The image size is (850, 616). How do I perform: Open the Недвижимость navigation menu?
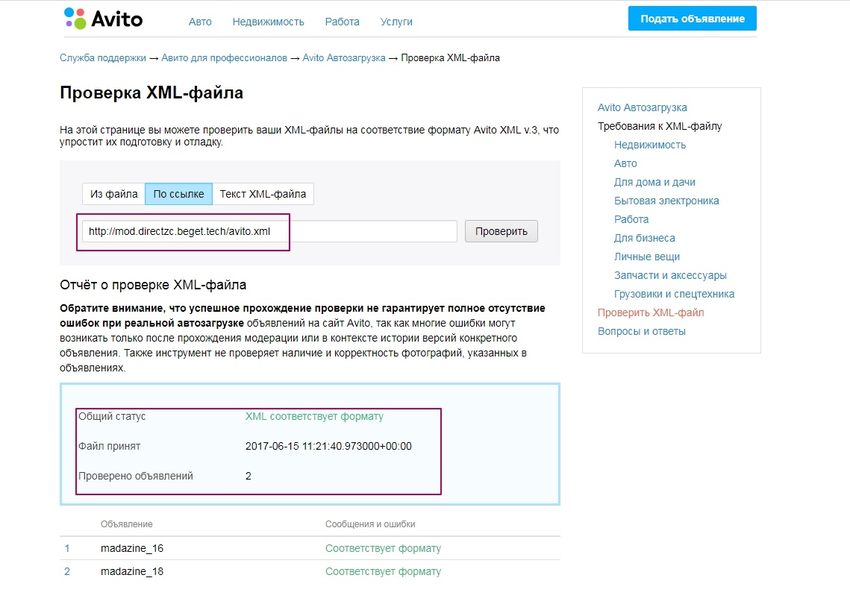pos(269,22)
